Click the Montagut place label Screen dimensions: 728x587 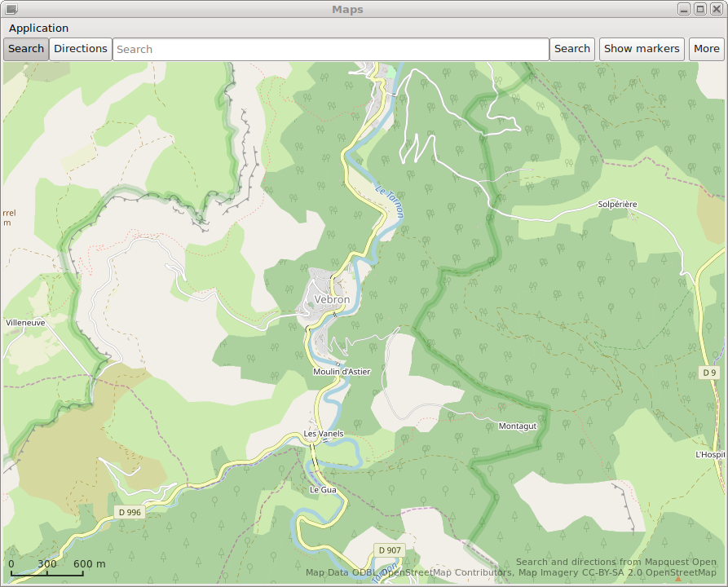518,426
